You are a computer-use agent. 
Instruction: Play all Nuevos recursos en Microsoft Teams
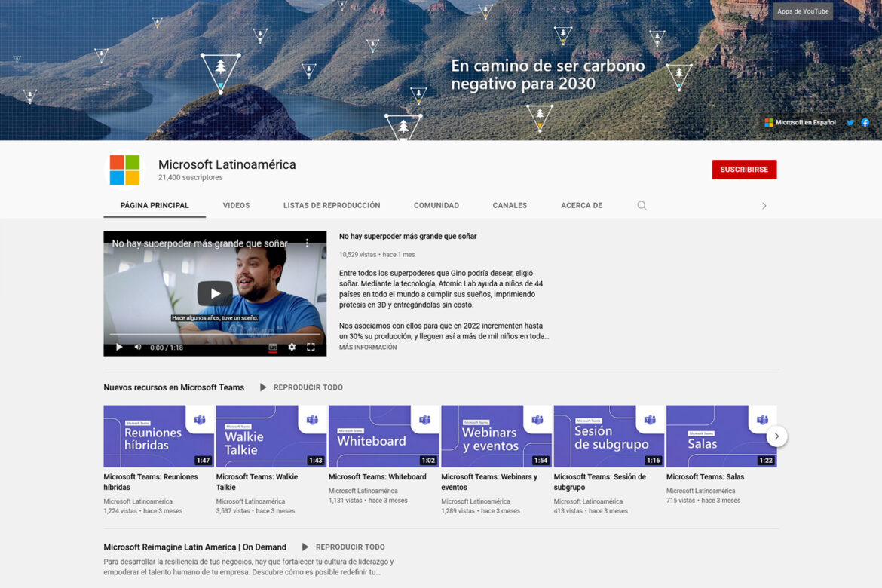pos(302,387)
